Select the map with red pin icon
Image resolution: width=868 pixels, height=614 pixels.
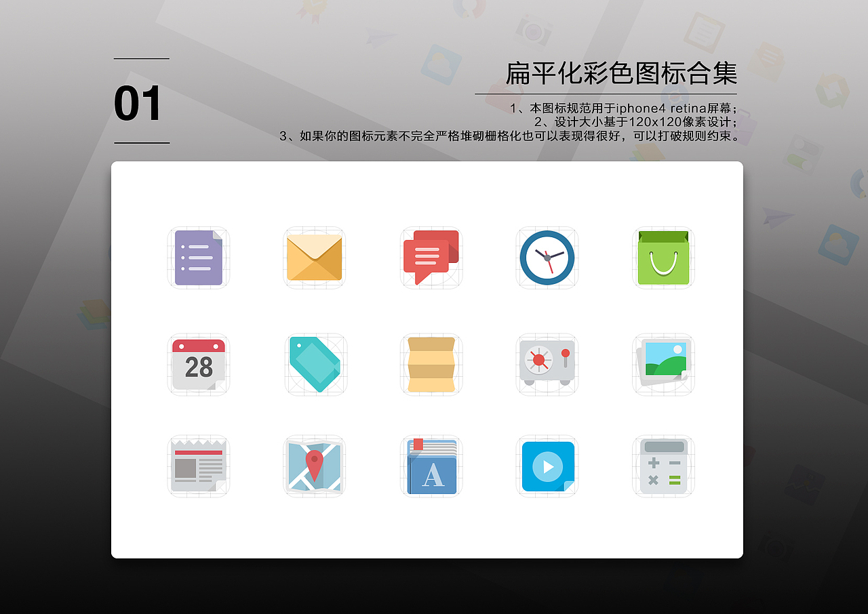pos(314,466)
